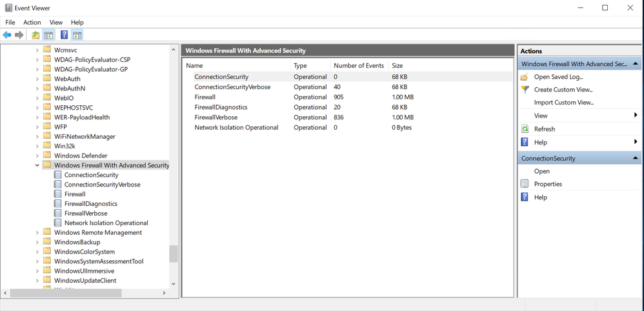Click the FirewallDiagnostics log icon in tree
Screen dimensions: 644x311
pos(57,204)
